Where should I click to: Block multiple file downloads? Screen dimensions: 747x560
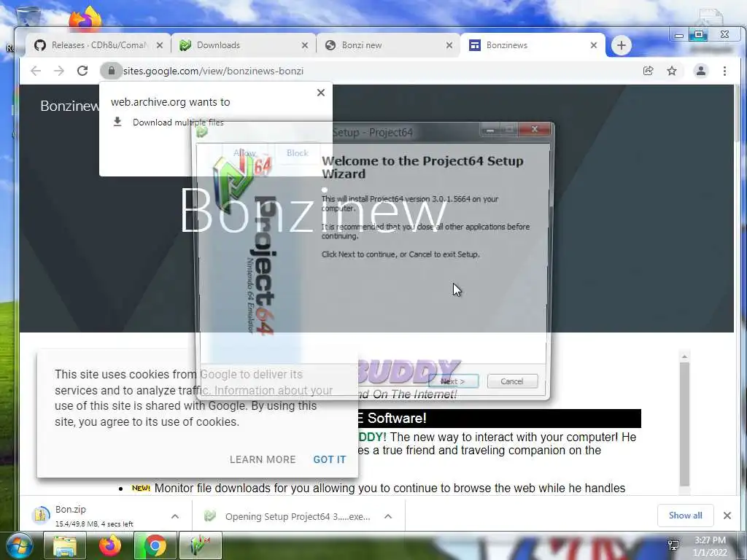pyautogui.click(x=298, y=153)
